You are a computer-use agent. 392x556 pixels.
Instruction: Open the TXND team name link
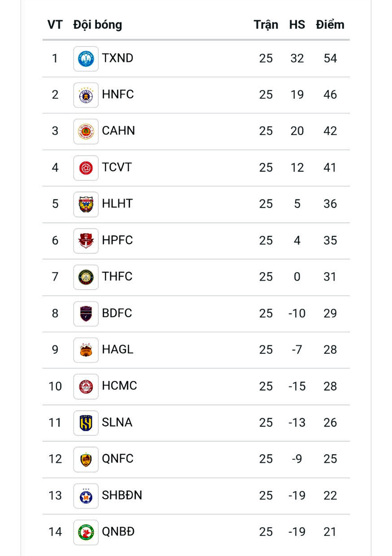(118, 58)
